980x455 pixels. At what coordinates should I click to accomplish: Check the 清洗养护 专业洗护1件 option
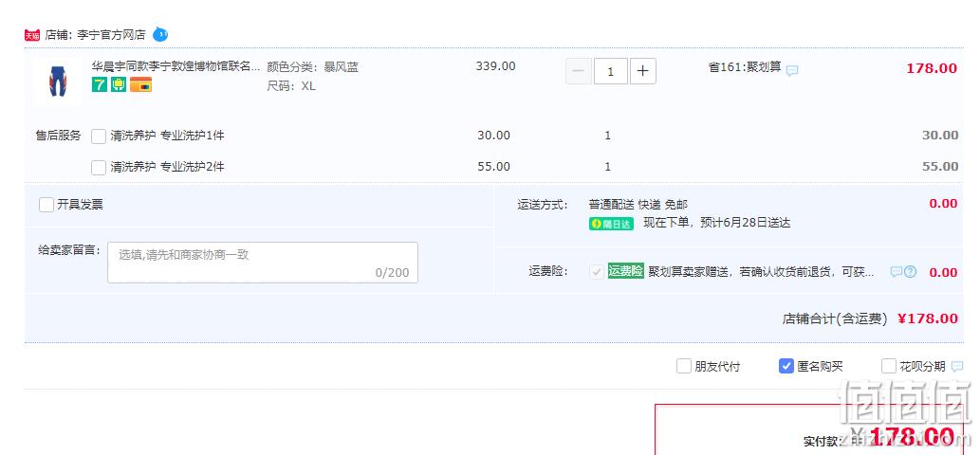(98, 136)
